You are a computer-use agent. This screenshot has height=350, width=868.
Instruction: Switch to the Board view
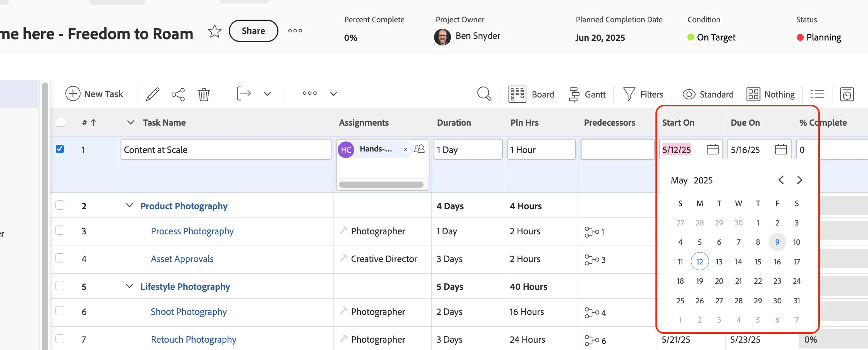pos(531,94)
